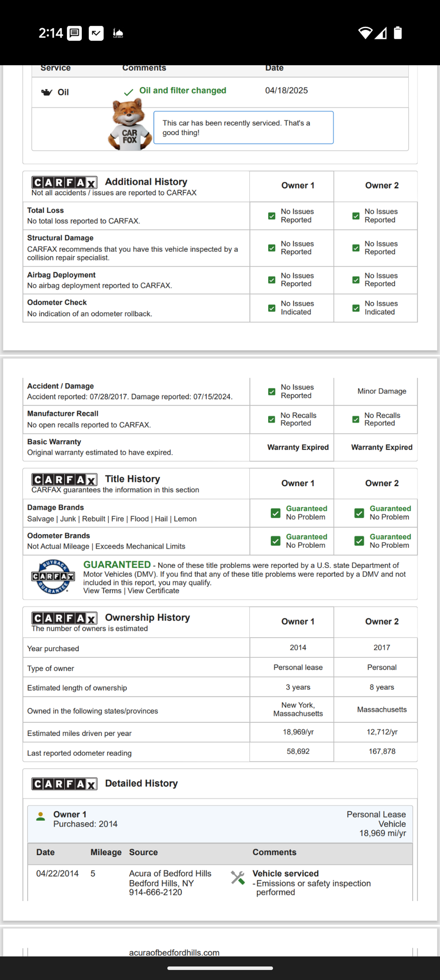Click CARFAX logo beside Additional History
Viewport: 440px width, 980px height.
click(x=64, y=183)
